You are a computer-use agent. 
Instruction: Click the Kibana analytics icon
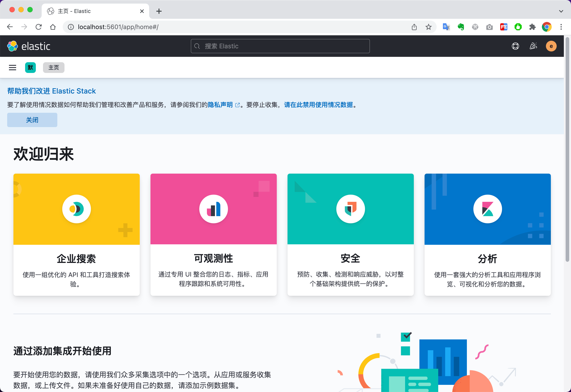point(487,209)
